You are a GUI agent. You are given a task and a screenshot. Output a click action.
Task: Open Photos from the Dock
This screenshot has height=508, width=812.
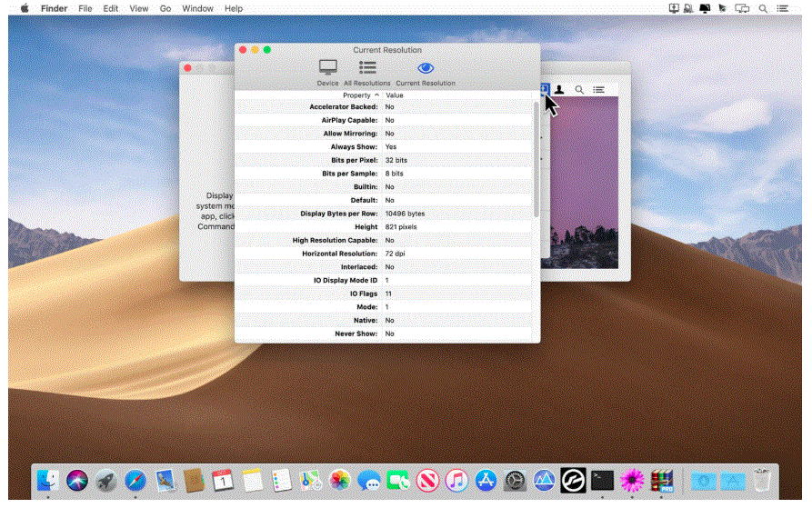(340, 480)
